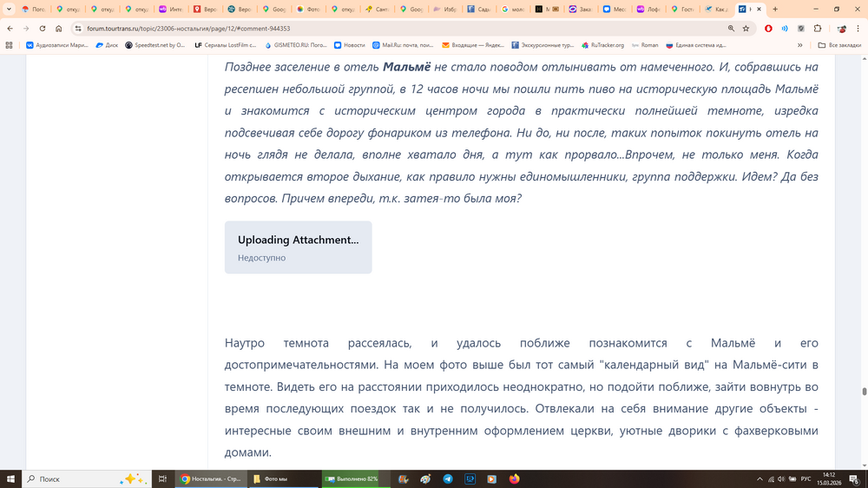This screenshot has width=868, height=488.
Task: Open the Windows Start menu
Action: coord(10,479)
